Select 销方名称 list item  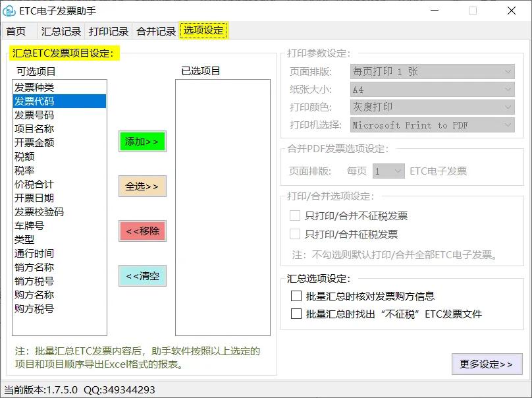pos(59,268)
